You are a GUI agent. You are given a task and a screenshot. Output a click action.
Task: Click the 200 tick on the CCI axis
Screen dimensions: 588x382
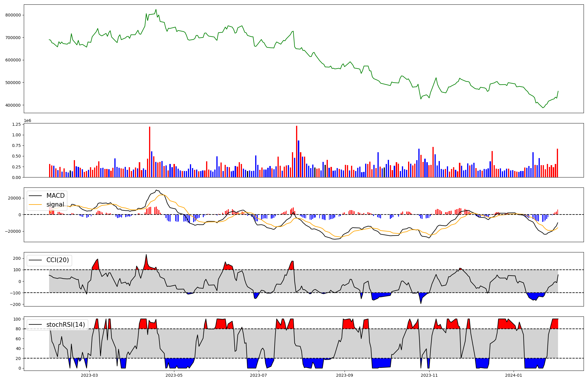[17, 258]
